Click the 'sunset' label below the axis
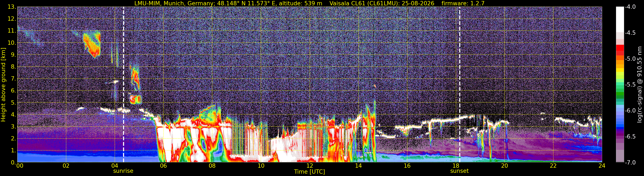 tap(459, 171)
